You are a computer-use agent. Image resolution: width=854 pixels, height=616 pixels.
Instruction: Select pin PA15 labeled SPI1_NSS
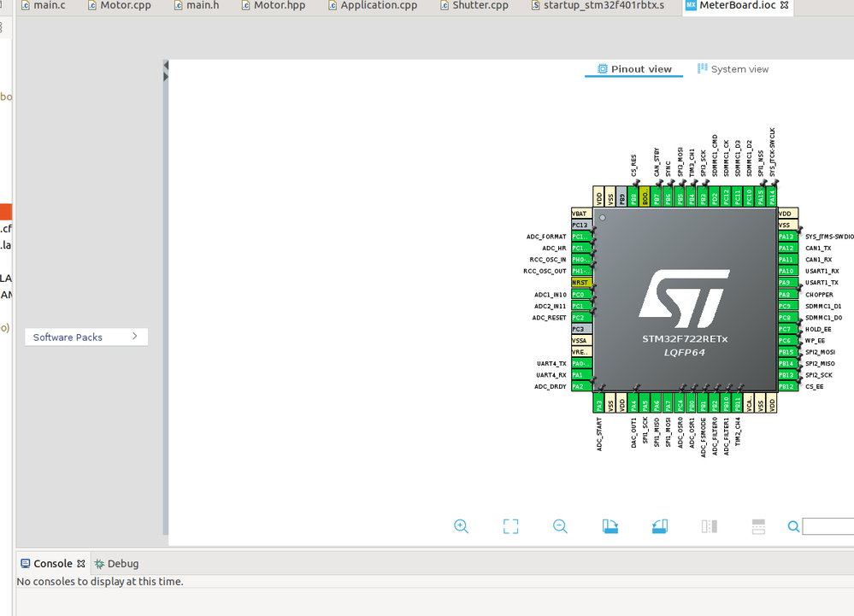761,197
